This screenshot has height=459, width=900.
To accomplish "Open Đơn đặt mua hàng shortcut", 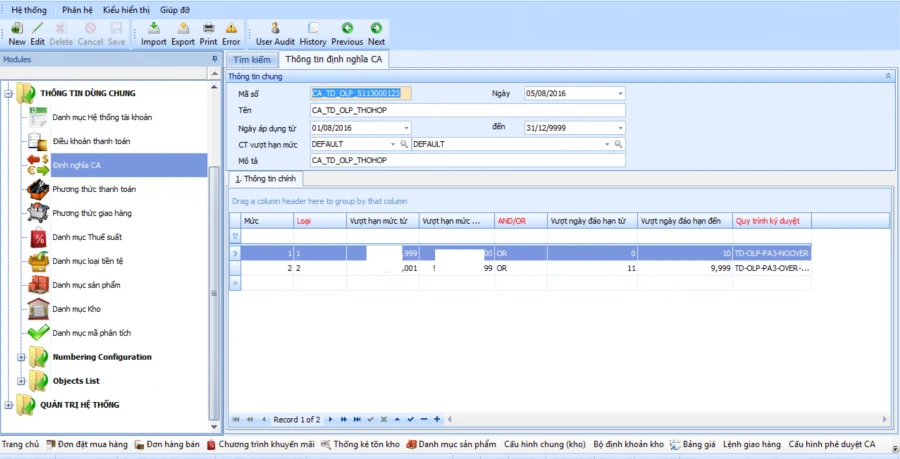I will (87, 445).
